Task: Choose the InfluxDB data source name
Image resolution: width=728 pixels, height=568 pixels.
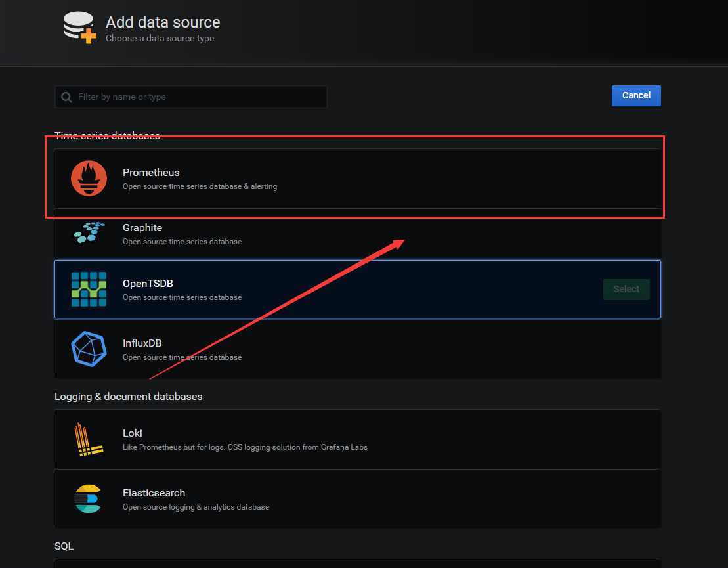Action: pos(142,343)
